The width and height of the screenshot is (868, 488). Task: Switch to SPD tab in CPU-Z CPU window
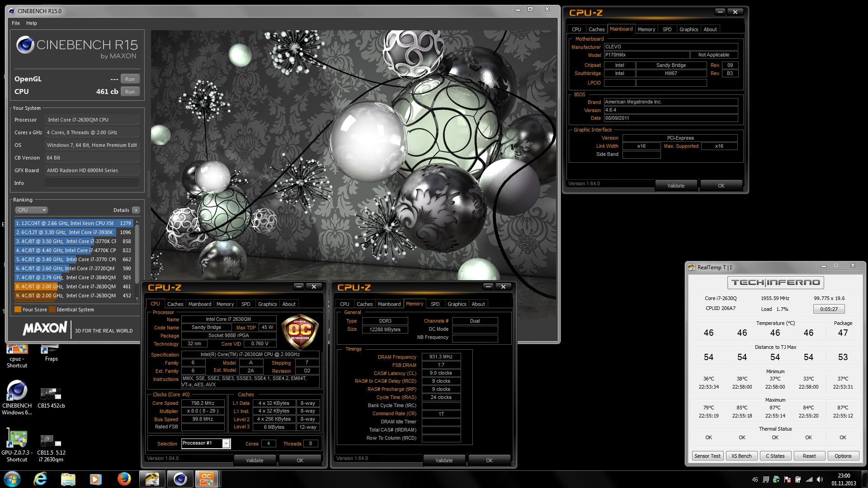click(x=245, y=304)
